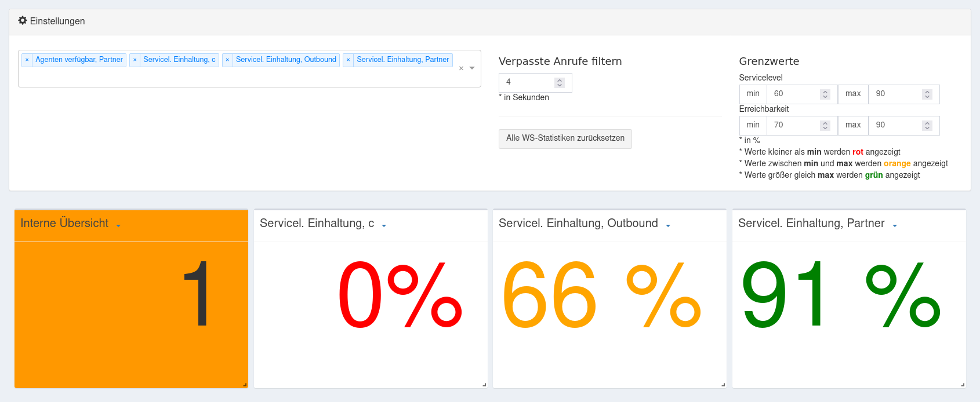
Task: Click the Einstellungen gear icon
Action: tap(23, 21)
